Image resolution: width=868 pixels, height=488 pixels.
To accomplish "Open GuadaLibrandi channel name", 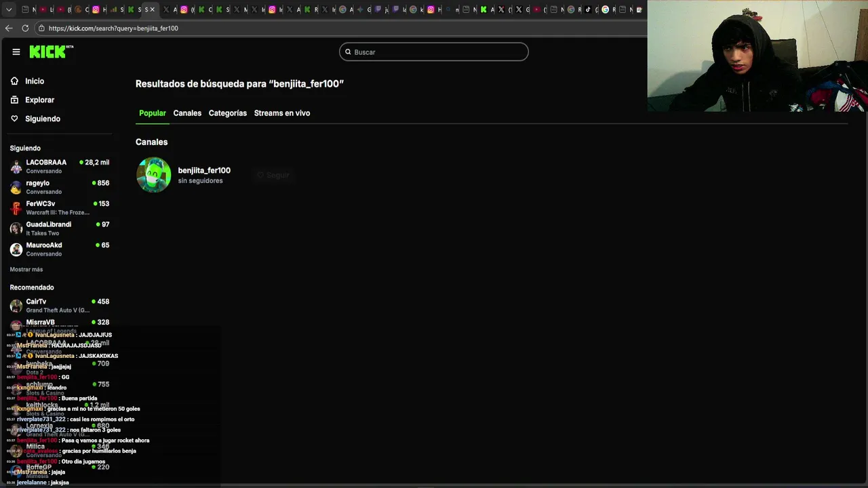I will (49, 224).
